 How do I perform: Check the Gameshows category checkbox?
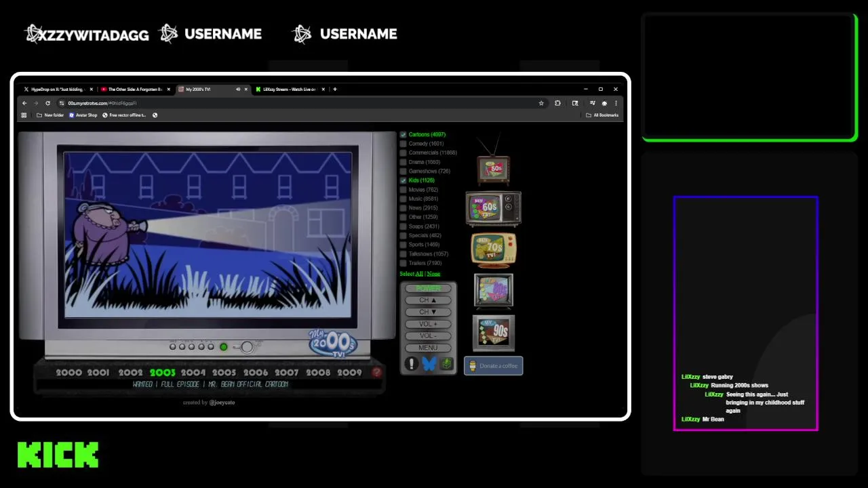pyautogui.click(x=403, y=171)
